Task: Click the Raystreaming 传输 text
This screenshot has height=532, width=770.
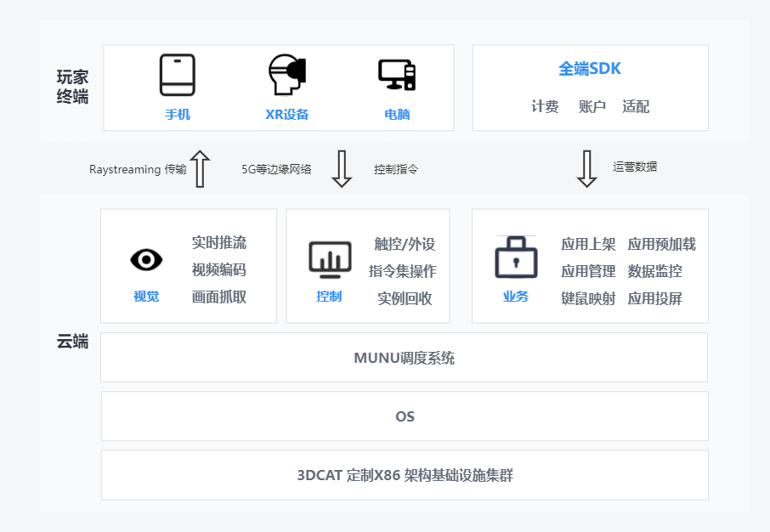Action: coord(138,169)
